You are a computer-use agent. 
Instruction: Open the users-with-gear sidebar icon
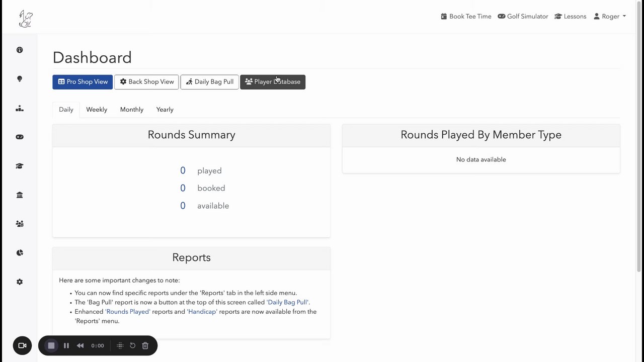[20, 224]
